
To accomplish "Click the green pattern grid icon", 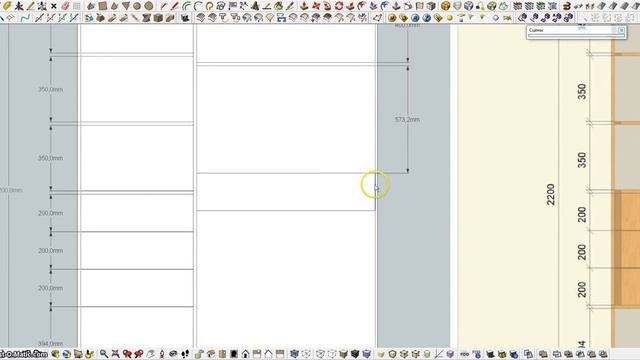I will click(x=541, y=6).
